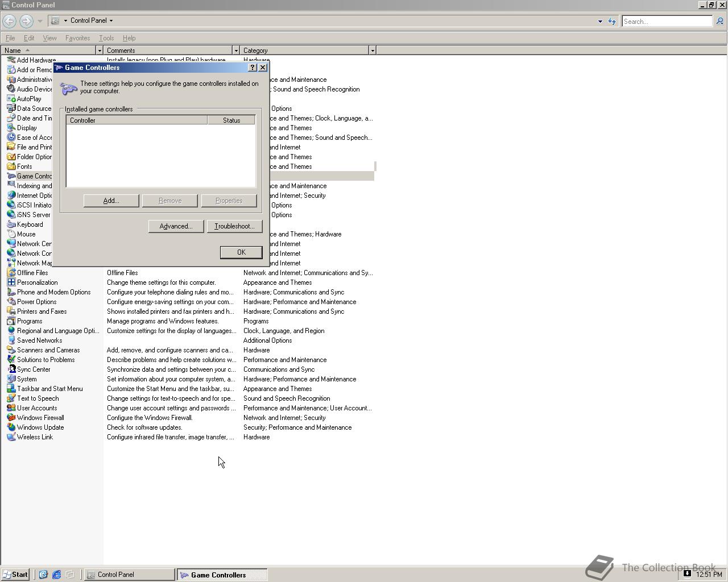
Task: Click the refresh icon beside address bar
Action: pos(612,21)
